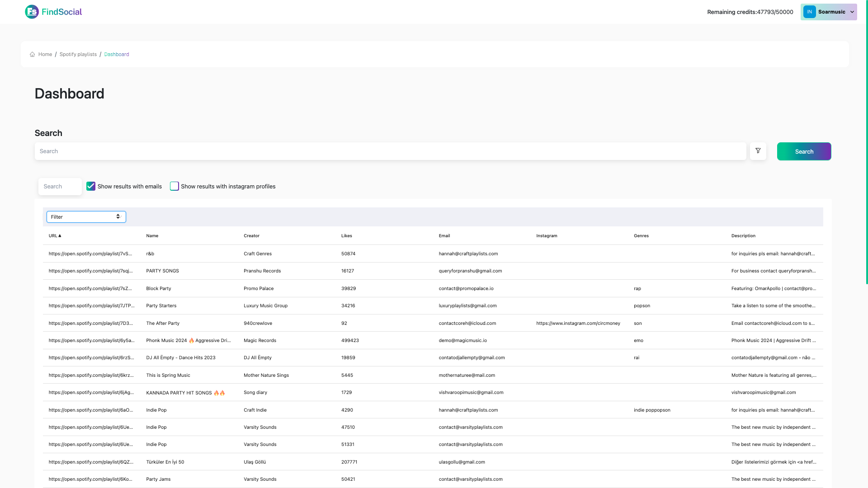Enable Show results with instagram profiles

(x=174, y=186)
